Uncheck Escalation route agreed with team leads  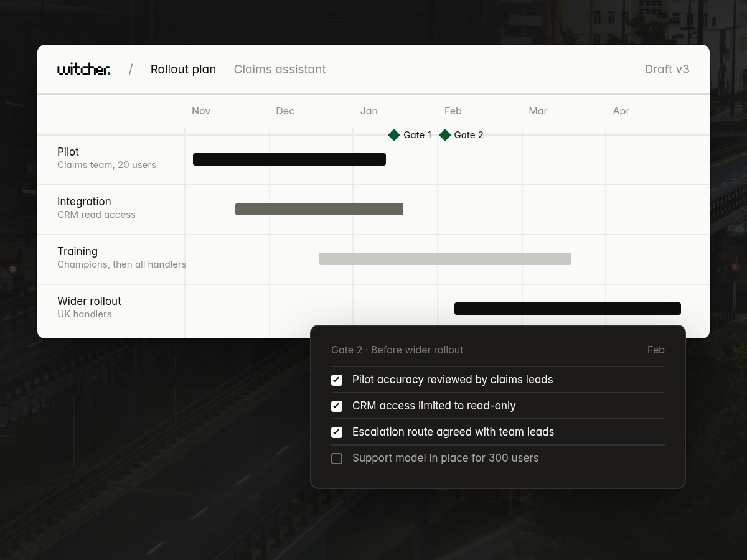pyautogui.click(x=337, y=432)
